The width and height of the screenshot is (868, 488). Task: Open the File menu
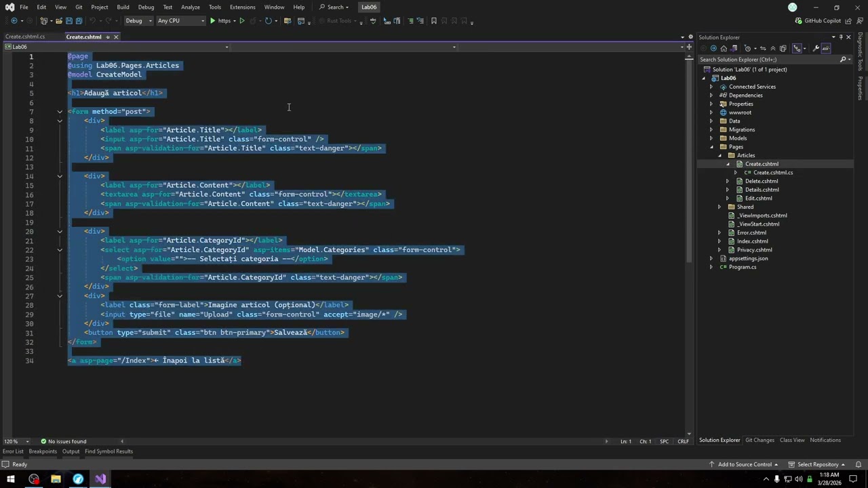(x=24, y=7)
